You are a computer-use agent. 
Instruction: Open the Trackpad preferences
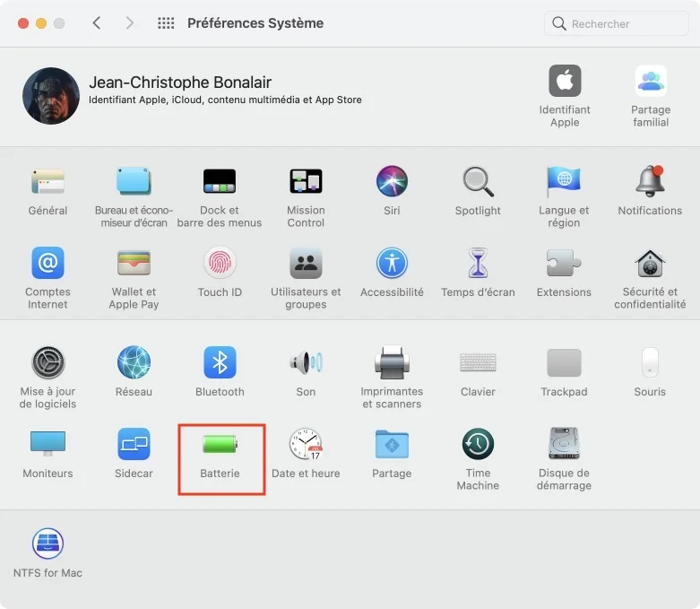point(564,362)
